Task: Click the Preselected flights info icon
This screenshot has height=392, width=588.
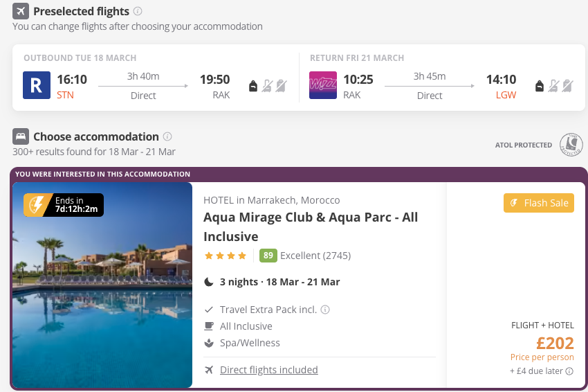Action: [x=138, y=11]
